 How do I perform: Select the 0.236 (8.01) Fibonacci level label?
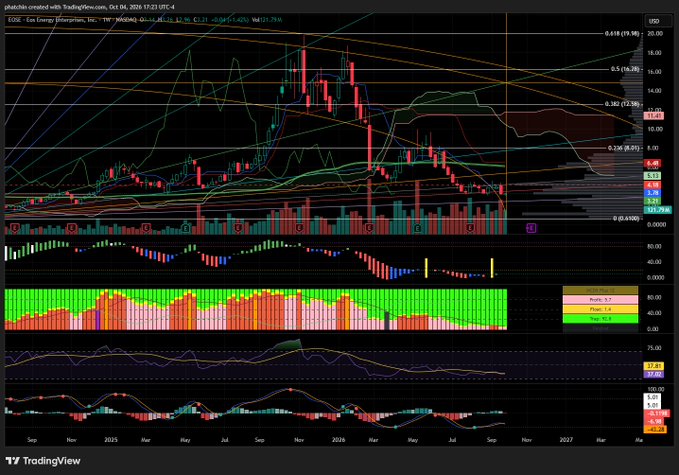tap(624, 148)
